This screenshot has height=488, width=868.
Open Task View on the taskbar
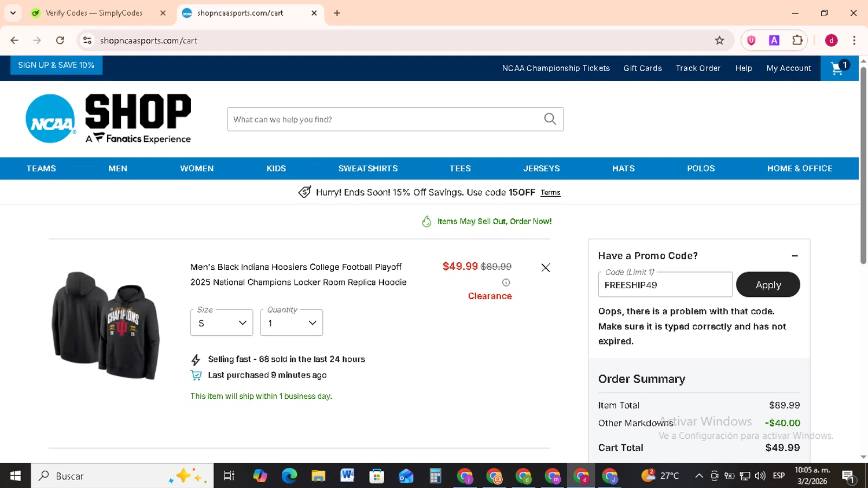[229, 476]
